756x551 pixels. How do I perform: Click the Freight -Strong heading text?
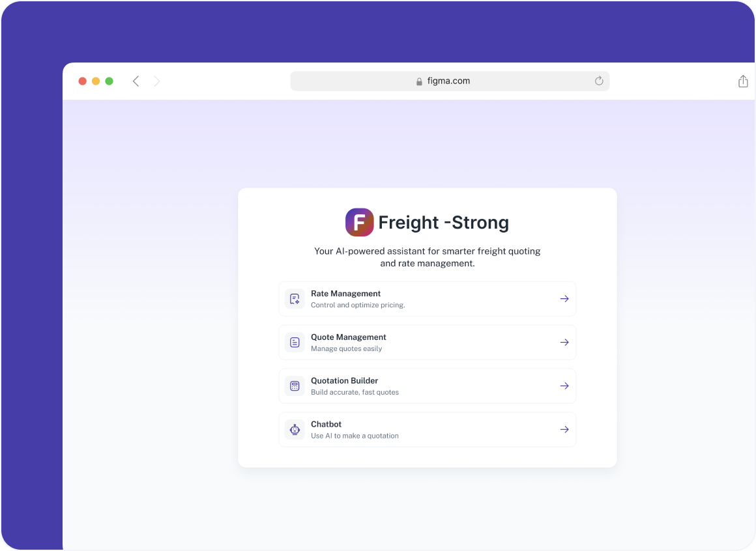pyautogui.click(x=443, y=223)
